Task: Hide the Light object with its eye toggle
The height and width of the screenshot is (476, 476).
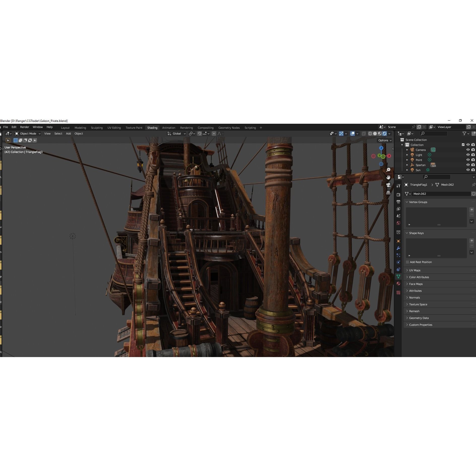Action: pos(468,155)
